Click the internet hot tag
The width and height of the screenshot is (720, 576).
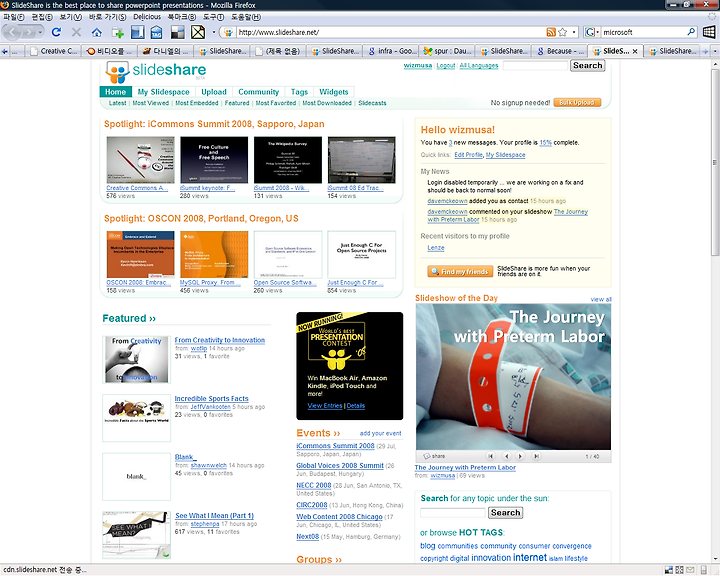(x=529, y=557)
